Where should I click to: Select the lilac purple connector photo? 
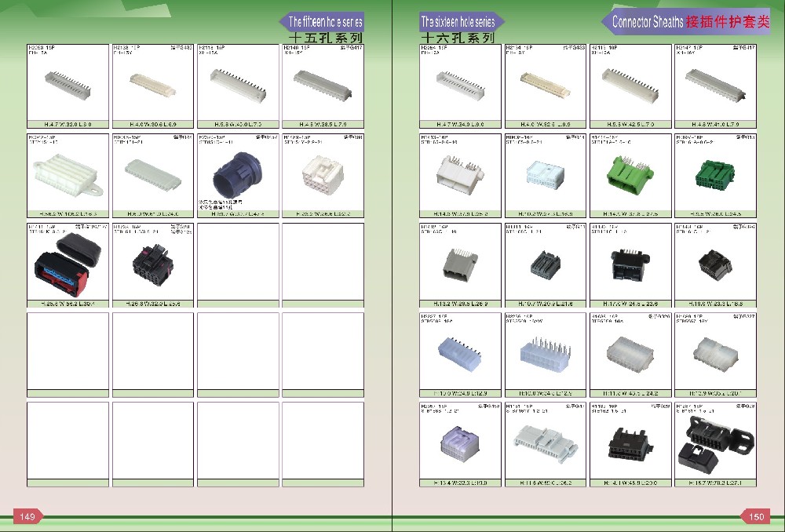point(459,444)
